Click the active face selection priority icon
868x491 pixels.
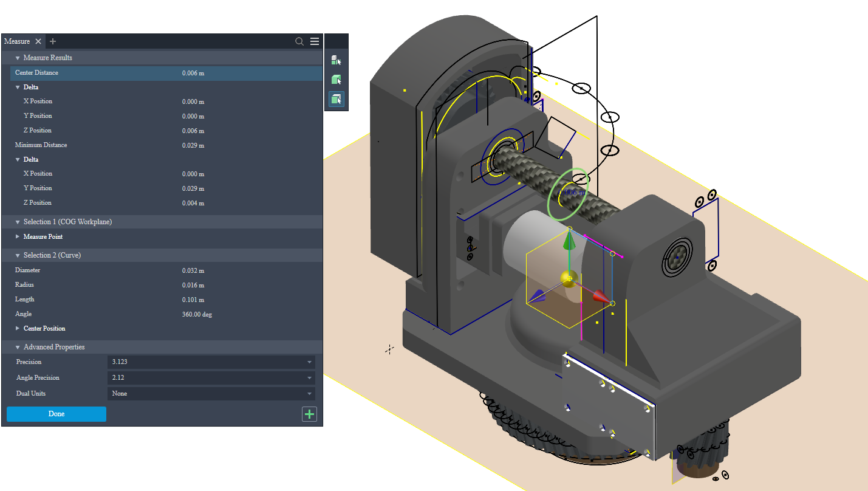pyautogui.click(x=336, y=99)
